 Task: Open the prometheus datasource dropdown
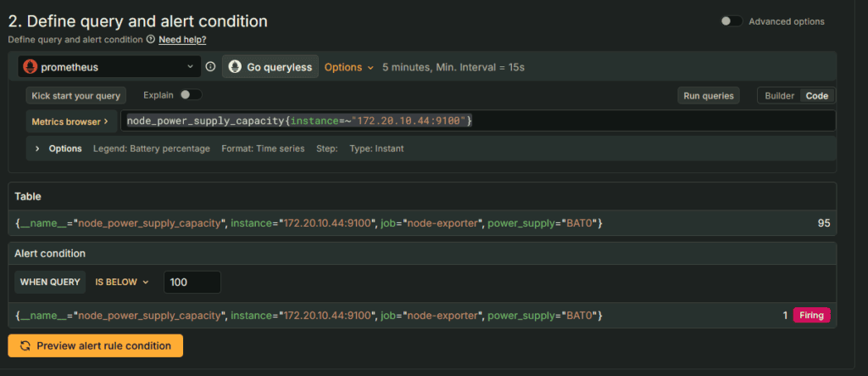coord(109,67)
